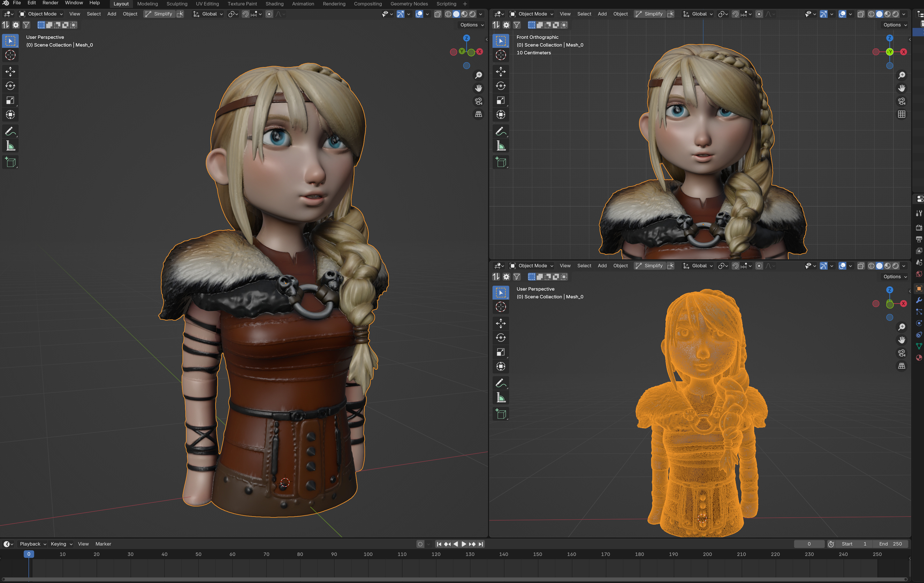Open the Object Mode dropdown in the front orthographic viewport

click(532, 14)
